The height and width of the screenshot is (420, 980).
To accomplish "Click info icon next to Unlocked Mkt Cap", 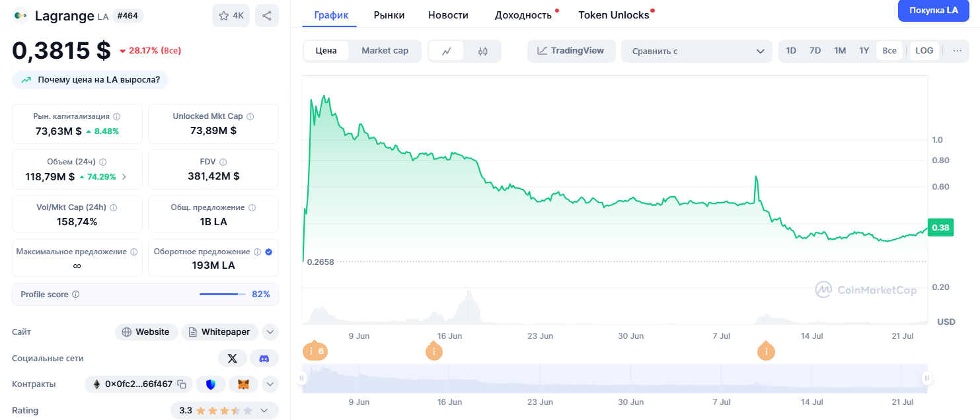I will pos(250,116).
